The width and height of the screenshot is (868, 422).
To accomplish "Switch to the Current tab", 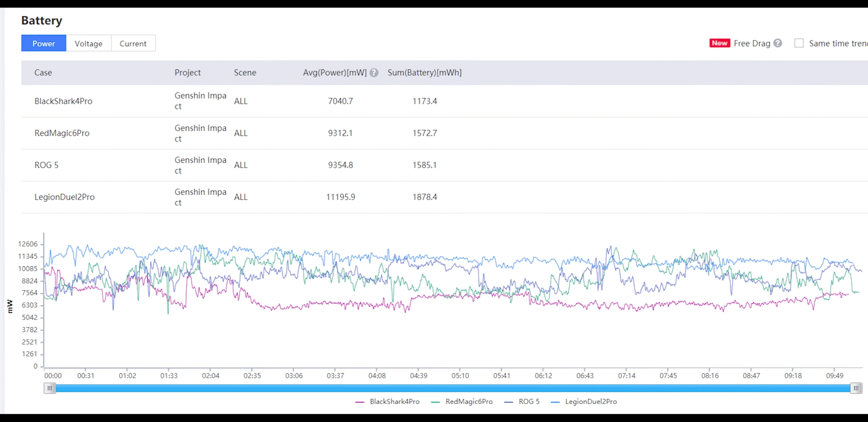I will point(133,43).
